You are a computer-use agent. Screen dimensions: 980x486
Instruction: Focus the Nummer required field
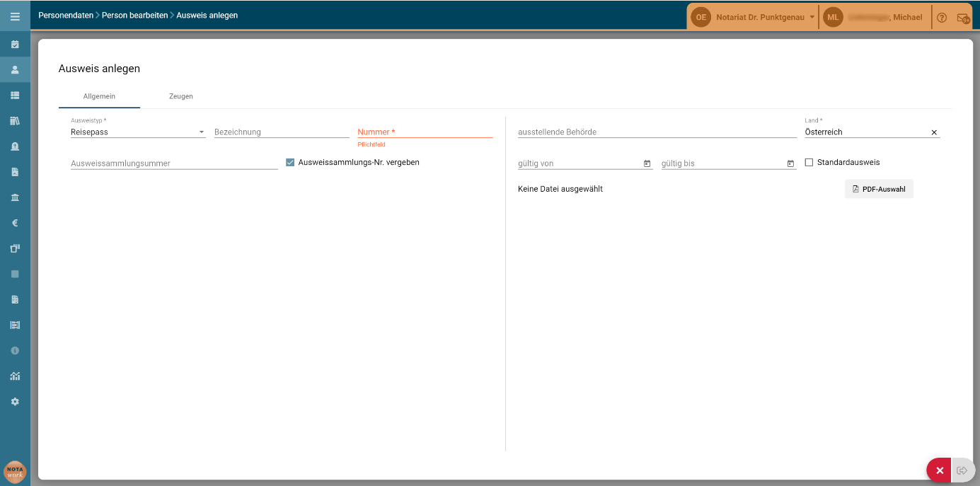(x=425, y=132)
